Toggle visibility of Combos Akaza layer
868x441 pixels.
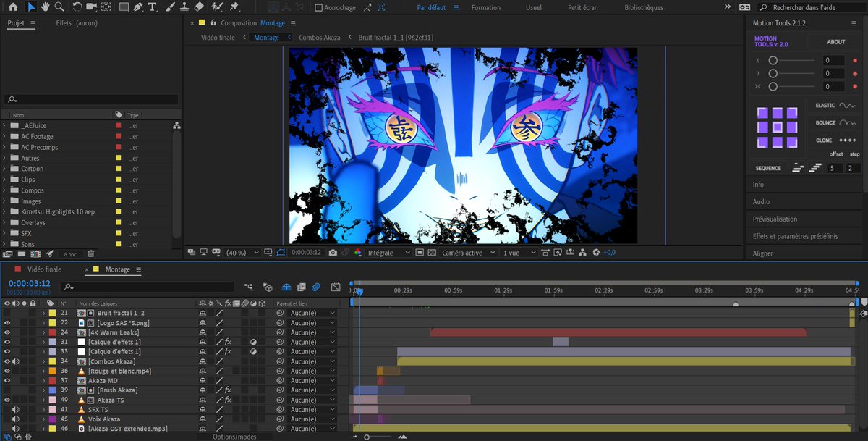(x=7, y=361)
